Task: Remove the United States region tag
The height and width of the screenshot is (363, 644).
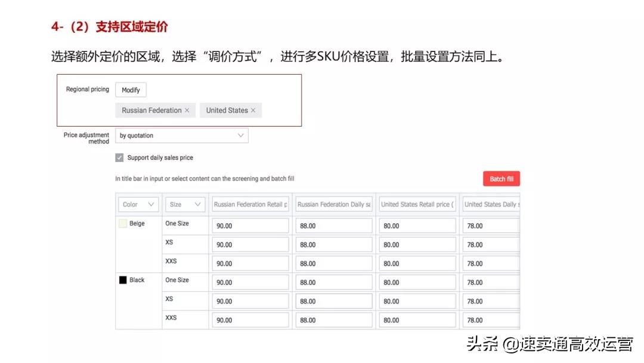Action: 253,110
